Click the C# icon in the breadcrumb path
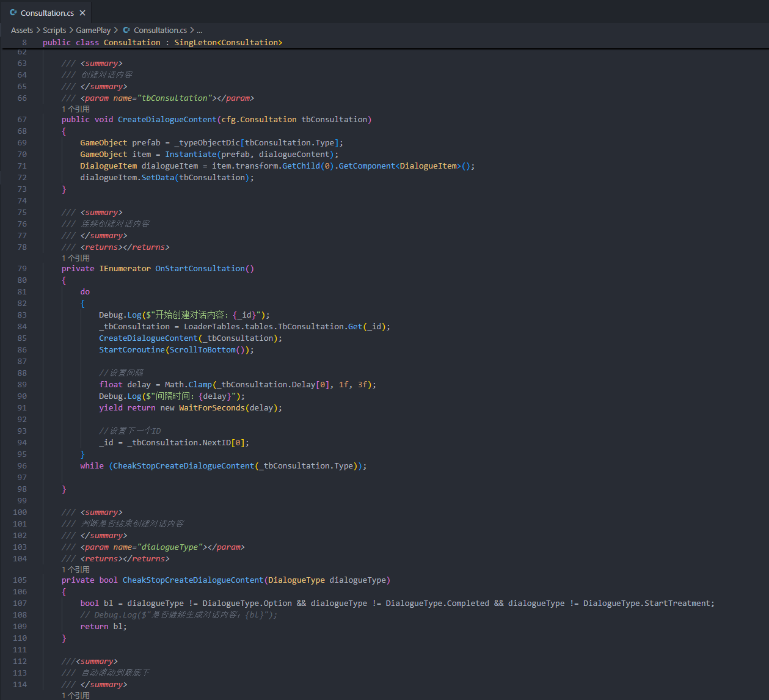This screenshot has height=700, width=769. pyautogui.click(x=126, y=30)
